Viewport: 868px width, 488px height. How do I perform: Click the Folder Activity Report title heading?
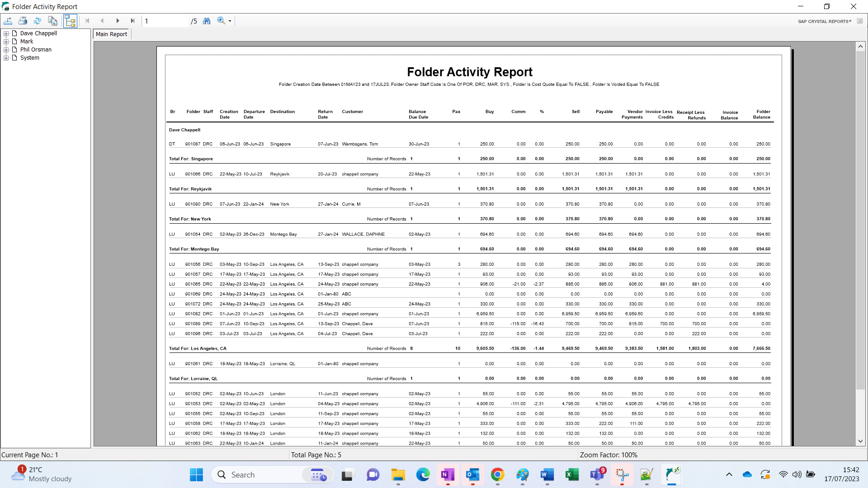pos(470,72)
